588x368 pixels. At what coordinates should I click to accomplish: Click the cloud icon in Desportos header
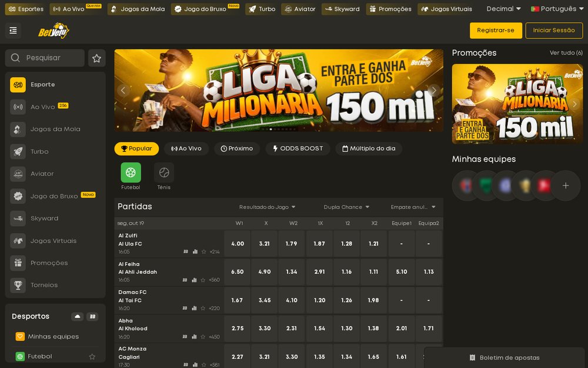click(x=77, y=317)
